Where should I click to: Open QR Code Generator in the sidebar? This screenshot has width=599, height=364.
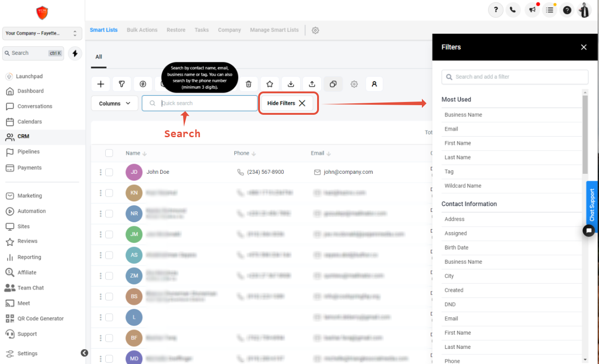pyautogui.click(x=41, y=319)
